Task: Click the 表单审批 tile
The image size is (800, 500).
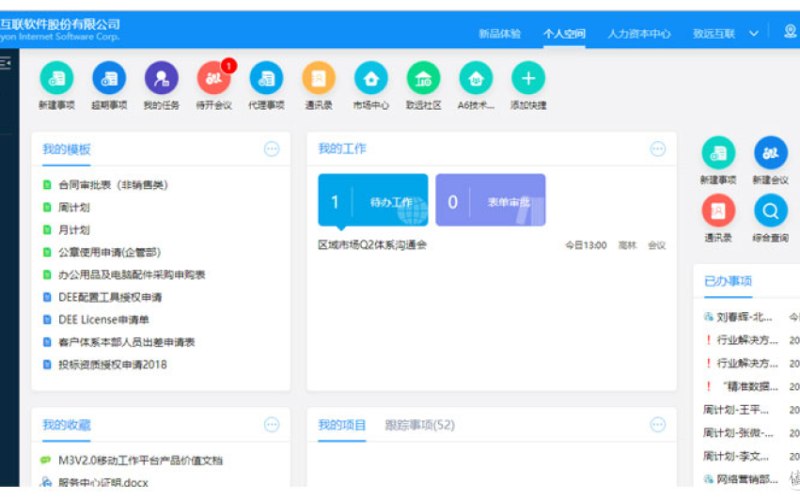Action: [x=490, y=200]
